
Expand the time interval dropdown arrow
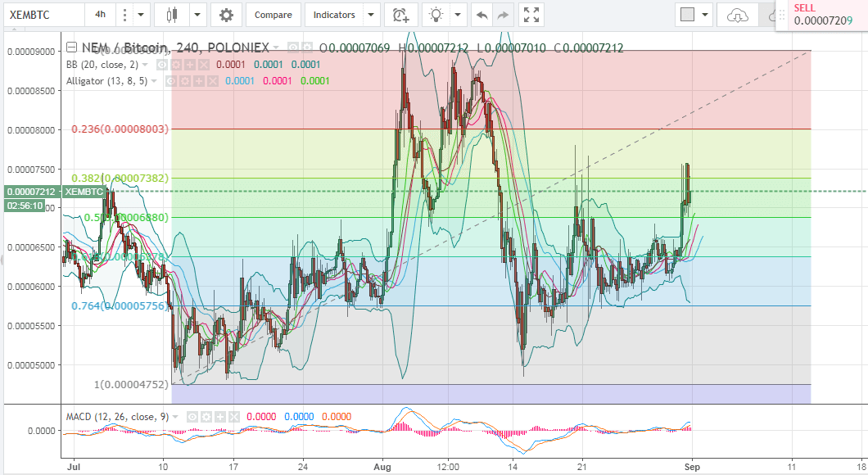pos(141,15)
